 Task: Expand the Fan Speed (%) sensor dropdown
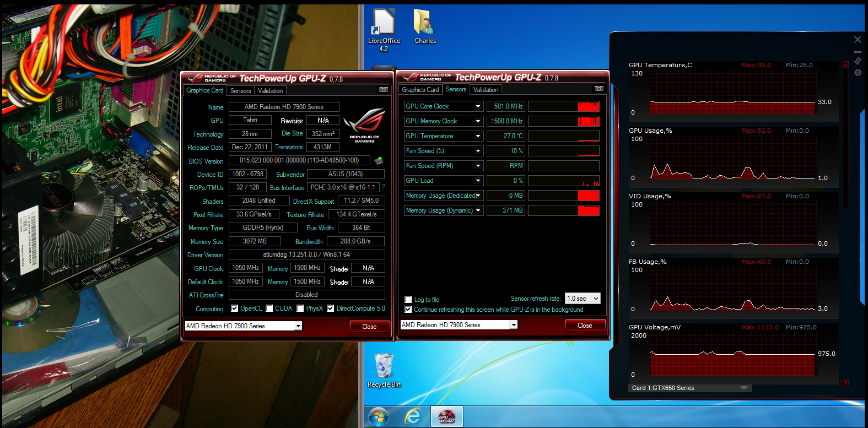(478, 151)
